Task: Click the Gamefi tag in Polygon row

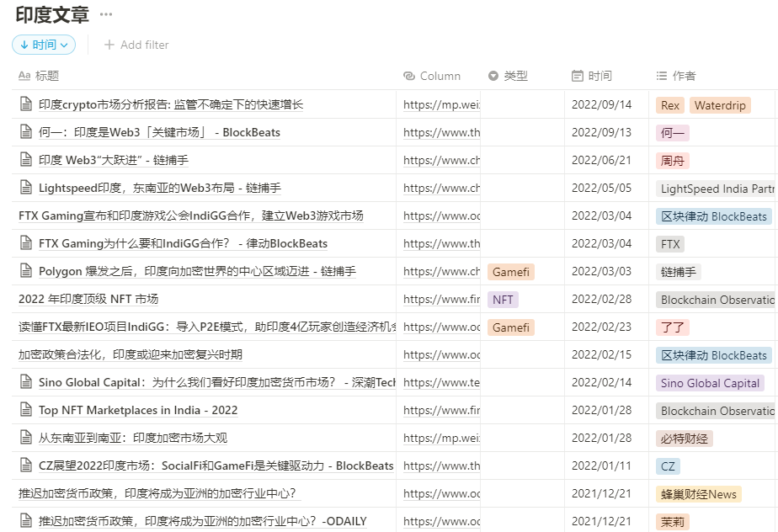Action: (511, 272)
